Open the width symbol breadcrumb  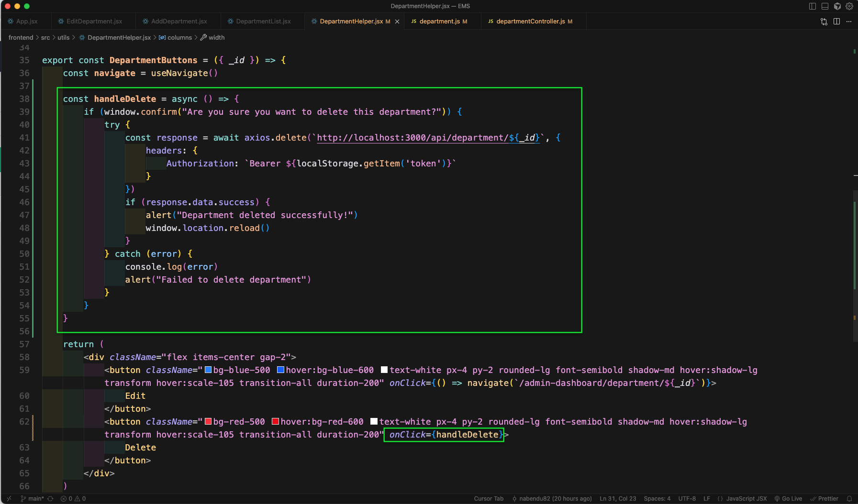click(x=212, y=38)
